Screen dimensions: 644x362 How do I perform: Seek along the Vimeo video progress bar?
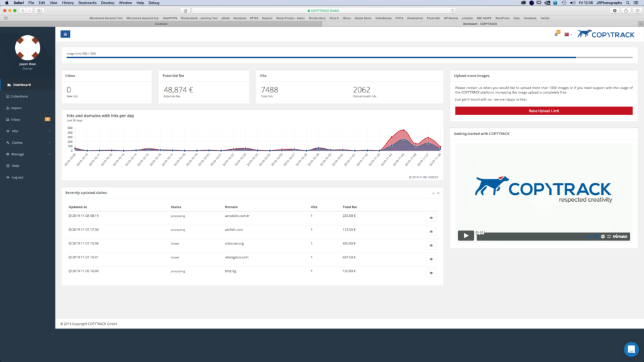(x=530, y=236)
